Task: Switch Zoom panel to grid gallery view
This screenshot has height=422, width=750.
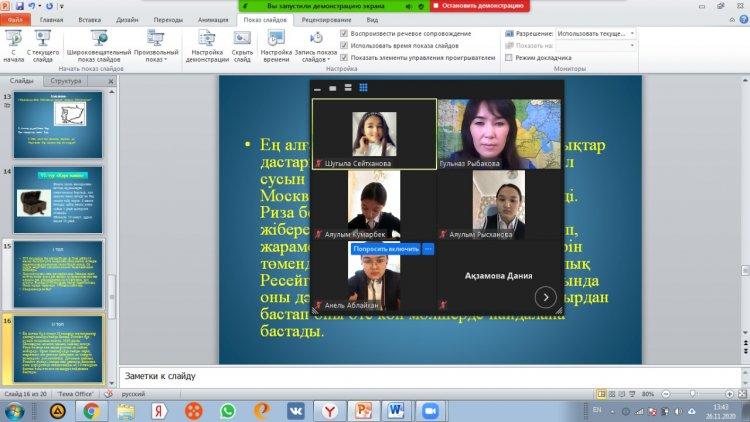Action: pos(363,88)
